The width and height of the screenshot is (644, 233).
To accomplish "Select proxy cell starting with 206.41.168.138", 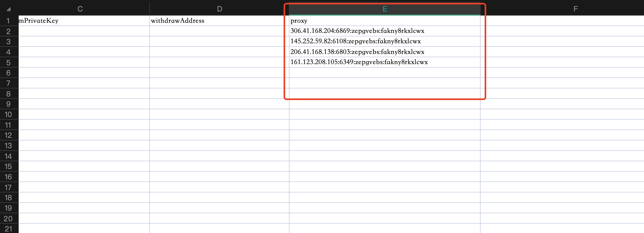I will point(357,52).
